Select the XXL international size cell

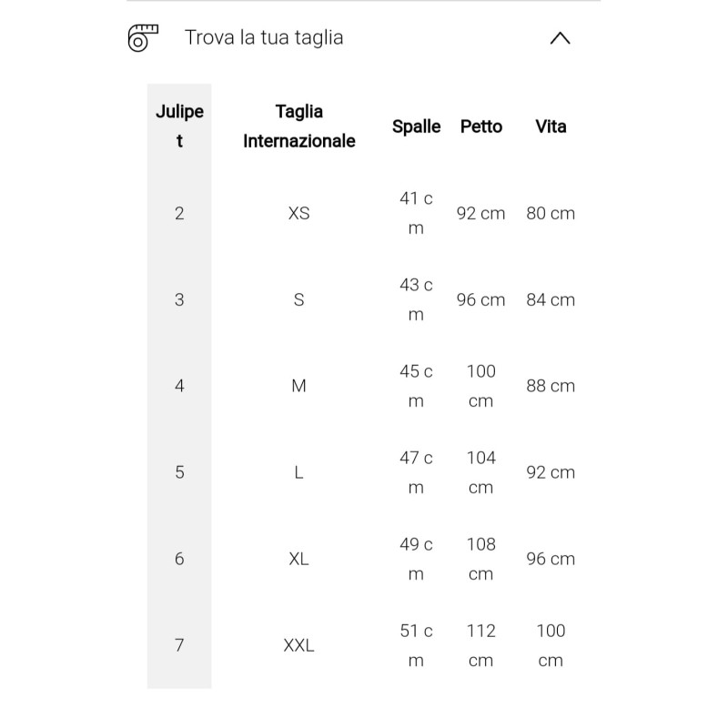[298, 645]
